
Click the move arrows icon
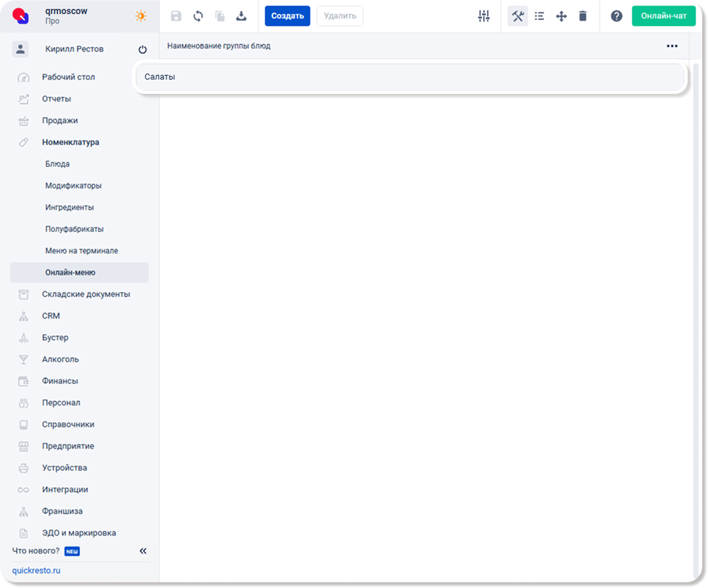(561, 16)
